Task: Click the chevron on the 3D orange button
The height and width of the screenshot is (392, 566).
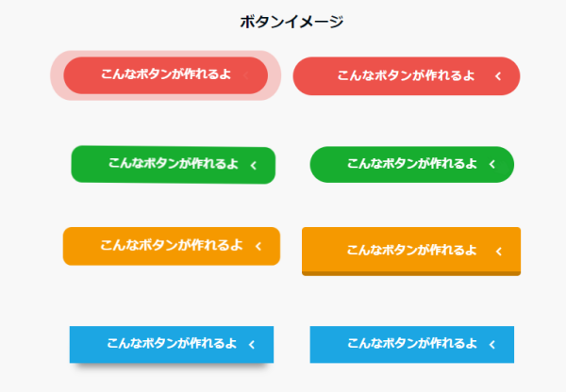Action: pyautogui.click(x=497, y=251)
